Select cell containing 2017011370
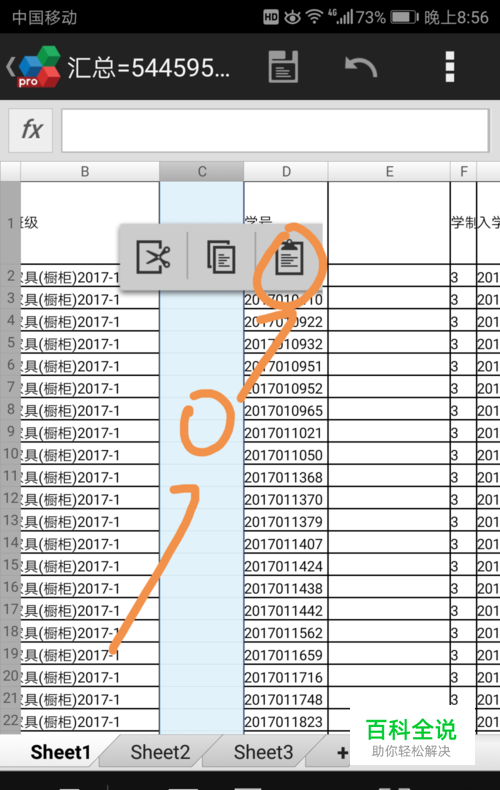Image resolution: width=500 pixels, height=790 pixels. coord(286,498)
